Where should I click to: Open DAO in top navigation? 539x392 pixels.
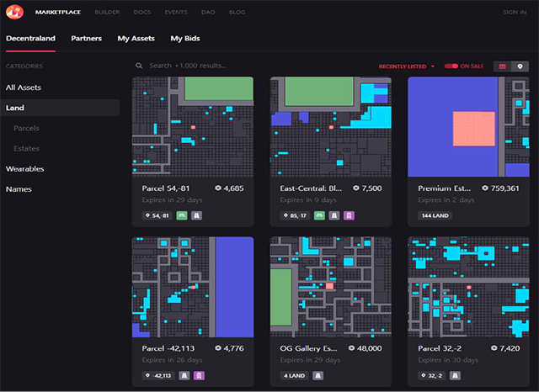tap(208, 12)
